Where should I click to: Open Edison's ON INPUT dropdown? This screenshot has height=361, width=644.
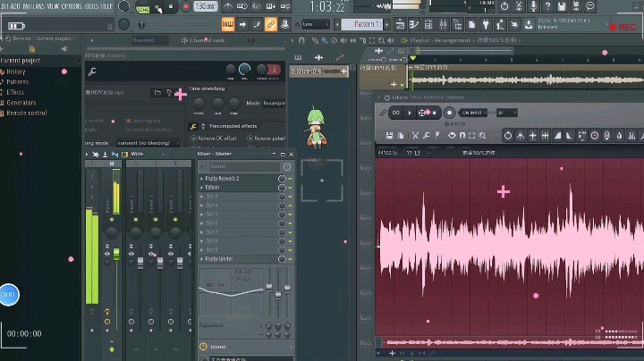tap(473, 113)
